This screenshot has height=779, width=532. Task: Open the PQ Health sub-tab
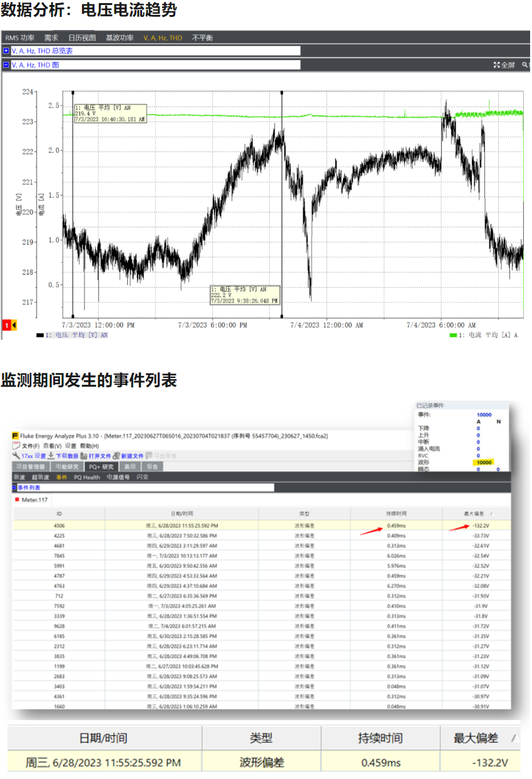pos(87,477)
